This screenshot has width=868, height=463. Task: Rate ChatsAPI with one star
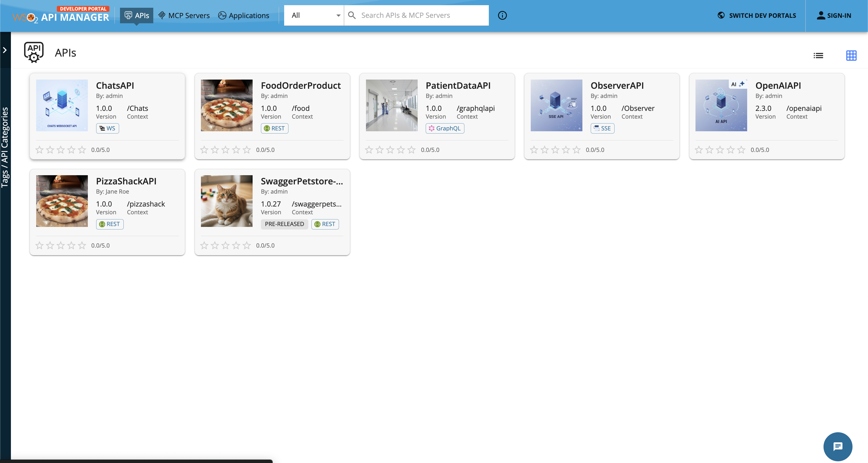[x=39, y=150]
